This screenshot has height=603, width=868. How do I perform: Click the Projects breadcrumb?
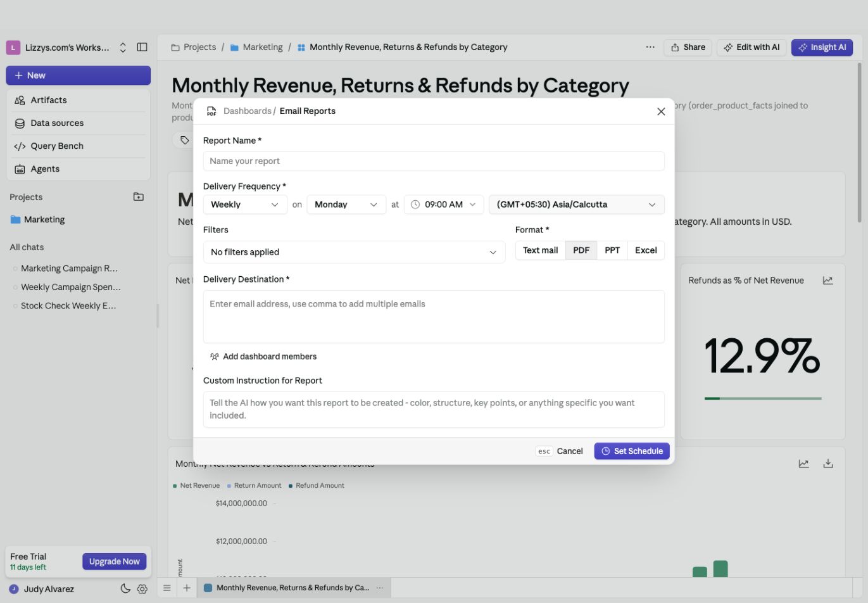[x=194, y=47]
